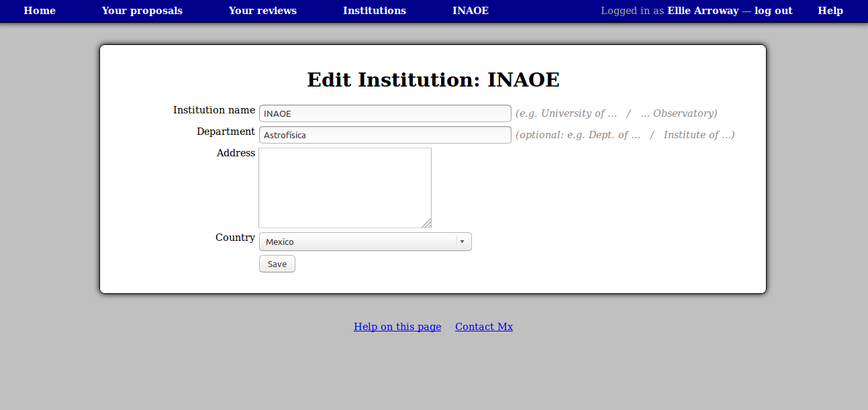Open the Institutions menu item
This screenshot has width=868, height=410.
(x=375, y=11)
